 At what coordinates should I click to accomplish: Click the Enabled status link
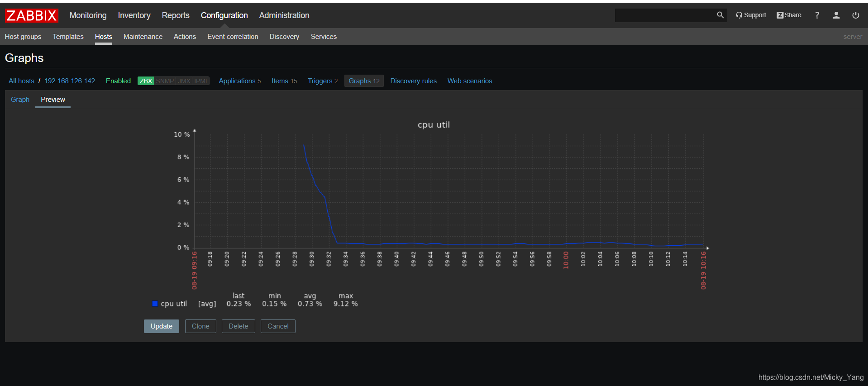tap(118, 81)
